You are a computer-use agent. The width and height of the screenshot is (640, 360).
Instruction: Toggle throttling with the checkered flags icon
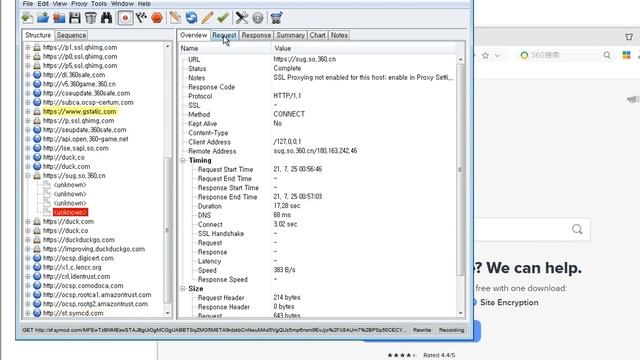[141, 18]
